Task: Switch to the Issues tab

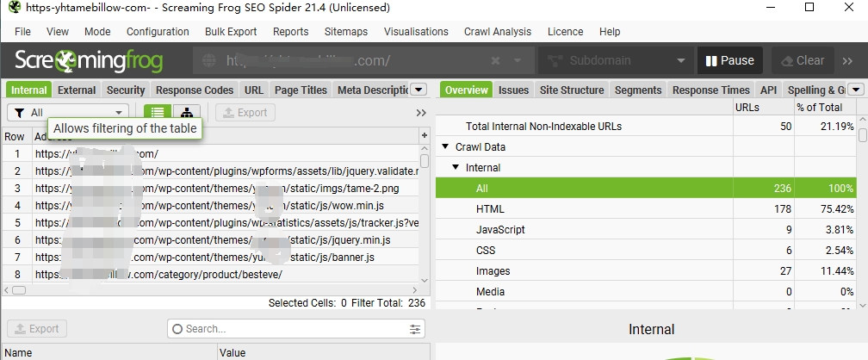Action: tap(513, 90)
